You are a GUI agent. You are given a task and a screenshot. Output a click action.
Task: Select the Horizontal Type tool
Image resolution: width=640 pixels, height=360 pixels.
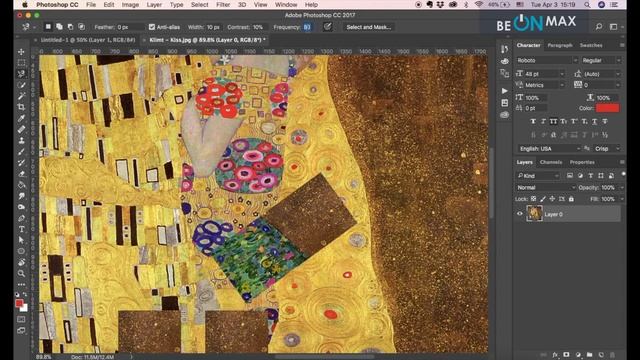coord(21,229)
